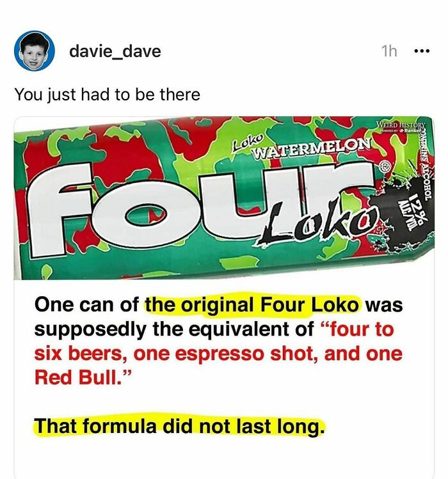This screenshot has width=448, height=479.
Task: Open the three-dot more options menu
Action: [422, 51]
